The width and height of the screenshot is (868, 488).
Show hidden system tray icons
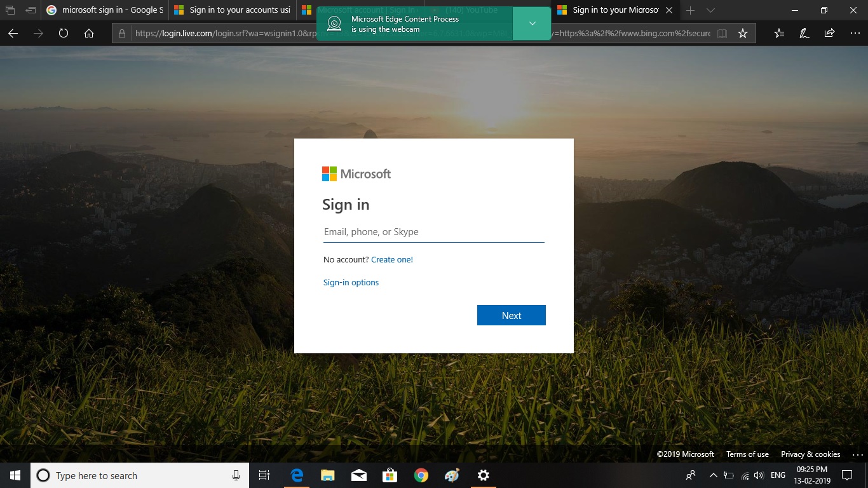713,475
